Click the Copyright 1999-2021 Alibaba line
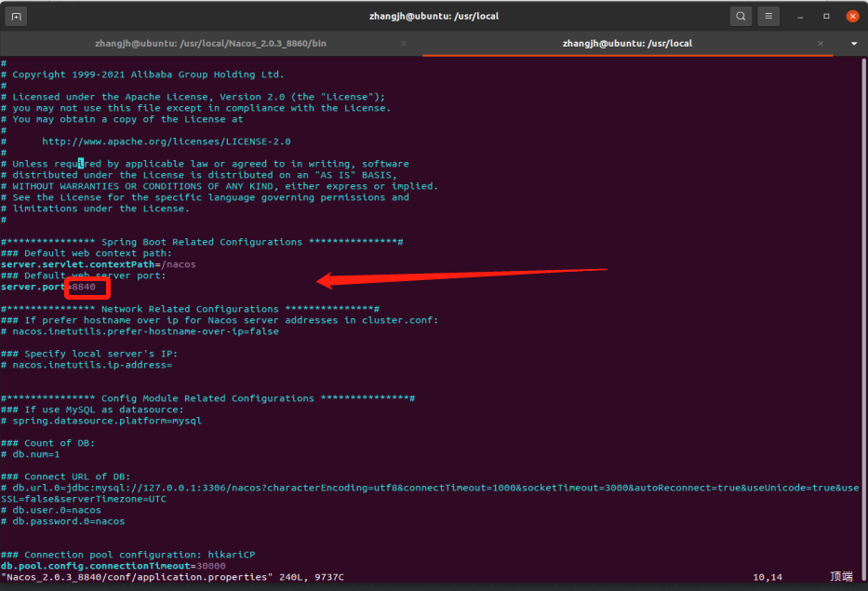Image resolution: width=868 pixels, height=591 pixels. point(143,74)
